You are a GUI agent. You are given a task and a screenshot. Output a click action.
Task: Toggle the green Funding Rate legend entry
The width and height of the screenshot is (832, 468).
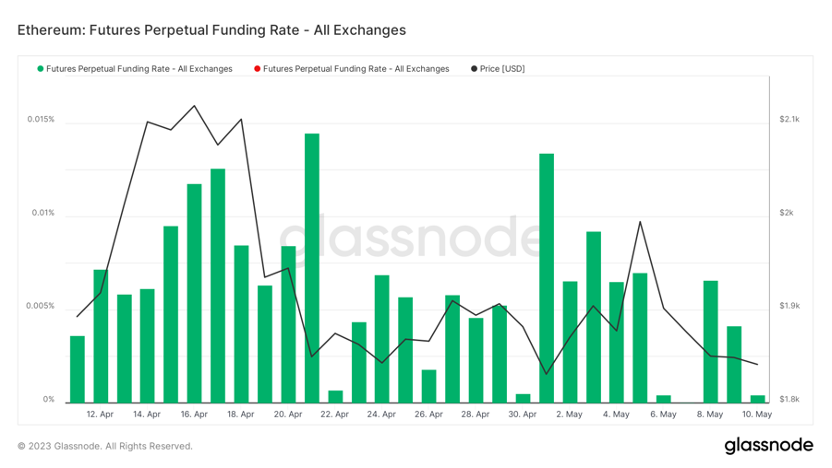click(135, 69)
